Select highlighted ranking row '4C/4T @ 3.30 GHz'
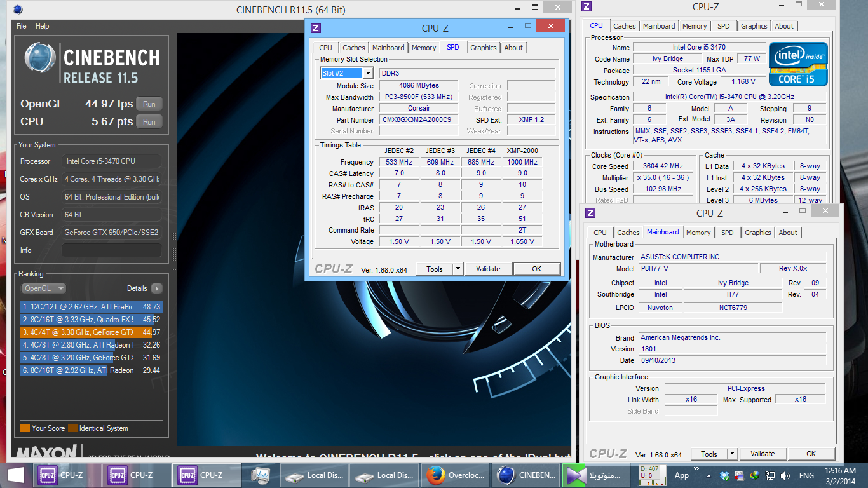The image size is (868, 488). point(92,332)
